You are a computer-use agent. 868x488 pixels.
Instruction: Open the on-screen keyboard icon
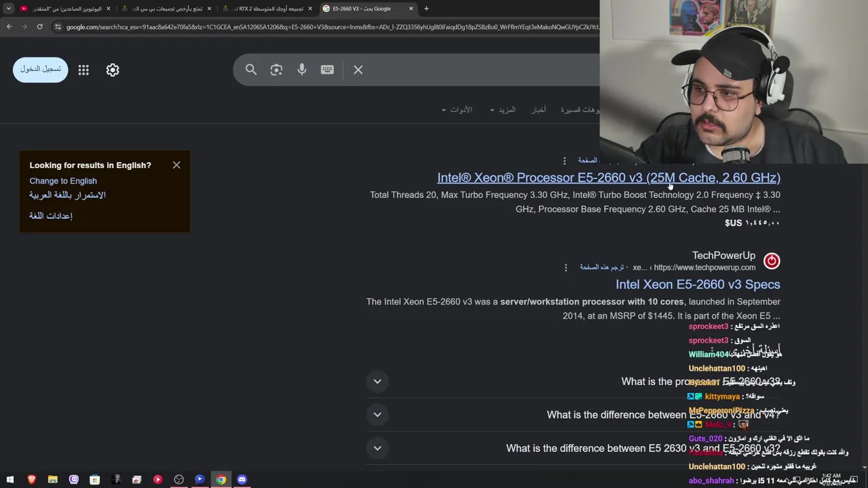[328, 70]
